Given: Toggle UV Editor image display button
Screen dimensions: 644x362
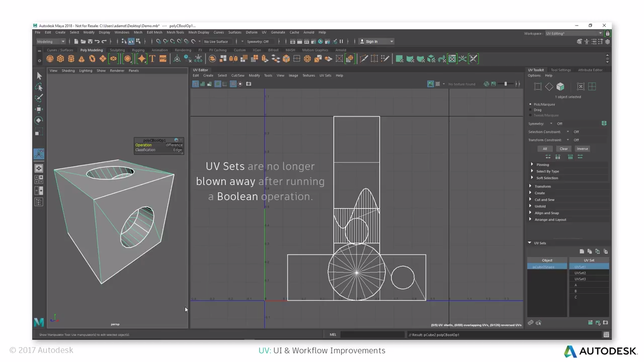Looking at the screenshot, I should [x=430, y=84].
